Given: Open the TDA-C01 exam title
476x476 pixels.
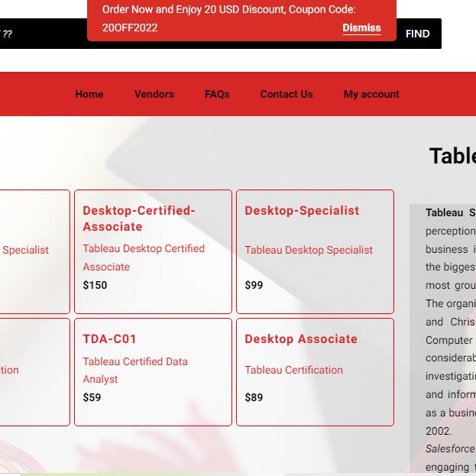Looking at the screenshot, I should pyautogui.click(x=110, y=339).
